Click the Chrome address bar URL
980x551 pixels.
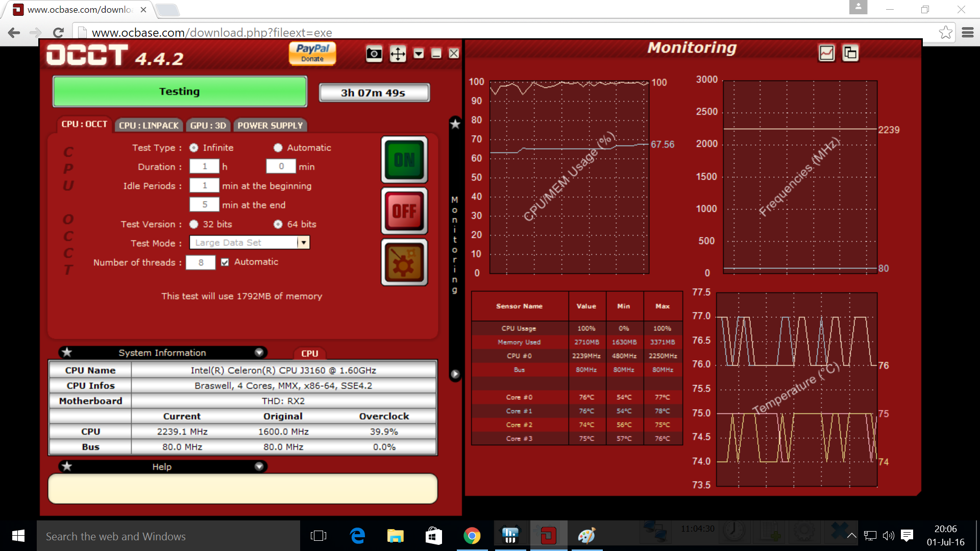click(212, 33)
